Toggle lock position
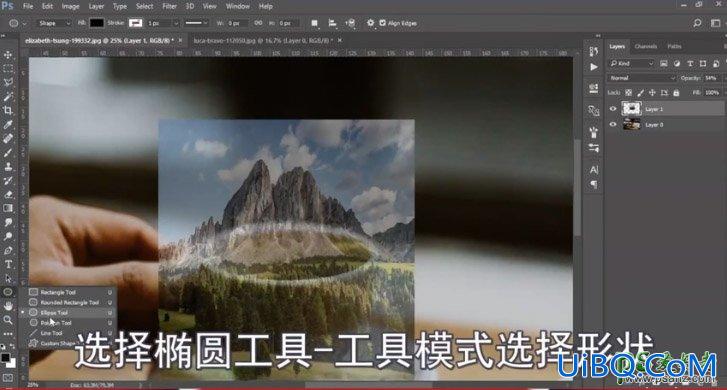This screenshot has height=390, width=727. 652,93
